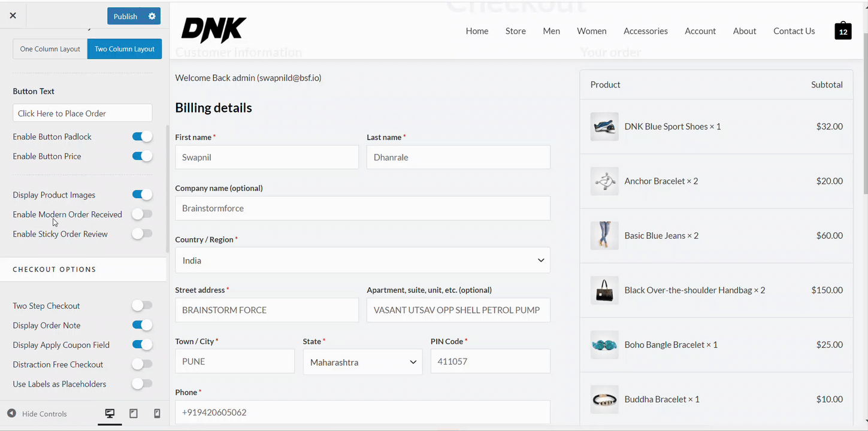868x431 pixels.
Task: Select One Column Layout option
Action: 50,49
